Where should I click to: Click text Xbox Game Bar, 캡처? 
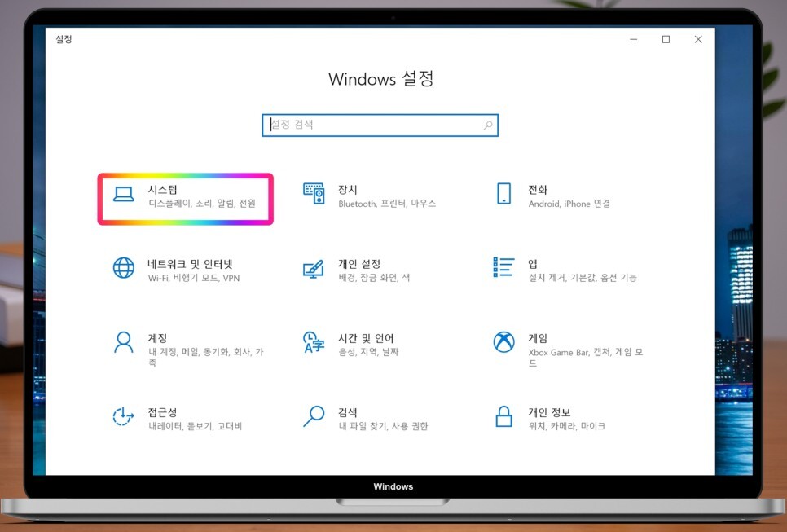[569, 352]
